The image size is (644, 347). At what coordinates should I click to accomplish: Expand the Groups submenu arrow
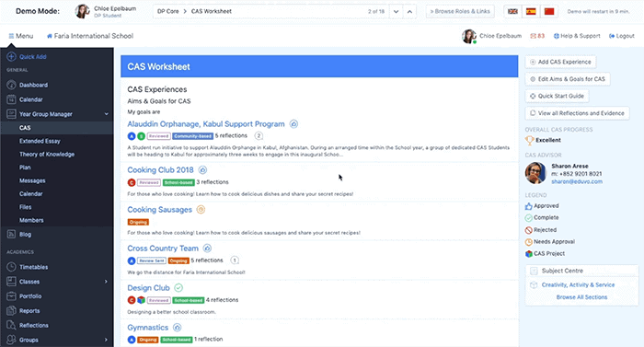pos(106,340)
